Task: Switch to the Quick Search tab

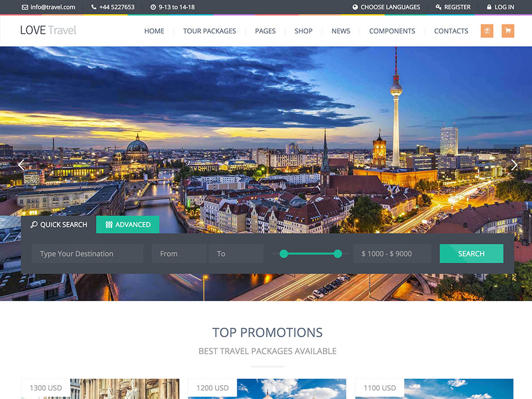Action: click(59, 225)
